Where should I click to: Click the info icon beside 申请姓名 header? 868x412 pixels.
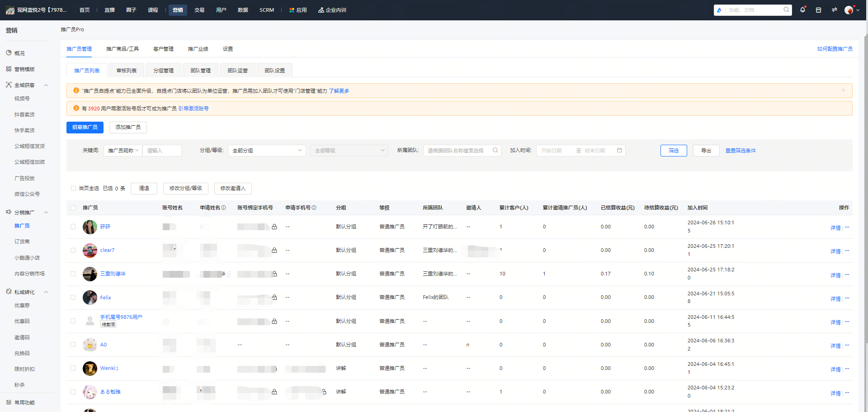tap(223, 208)
